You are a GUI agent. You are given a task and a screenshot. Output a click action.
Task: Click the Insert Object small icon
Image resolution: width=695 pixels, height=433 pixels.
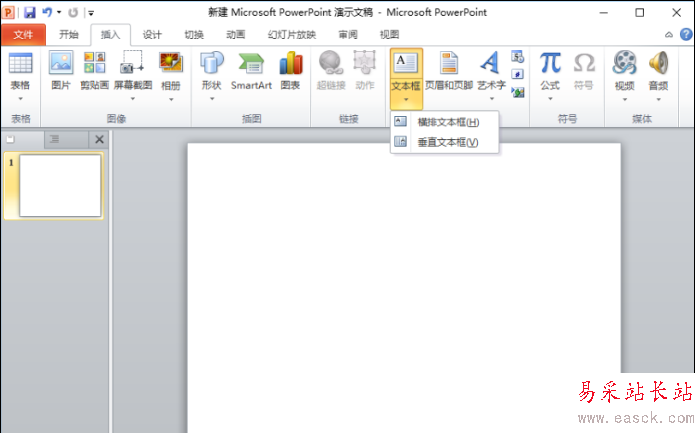click(x=517, y=92)
